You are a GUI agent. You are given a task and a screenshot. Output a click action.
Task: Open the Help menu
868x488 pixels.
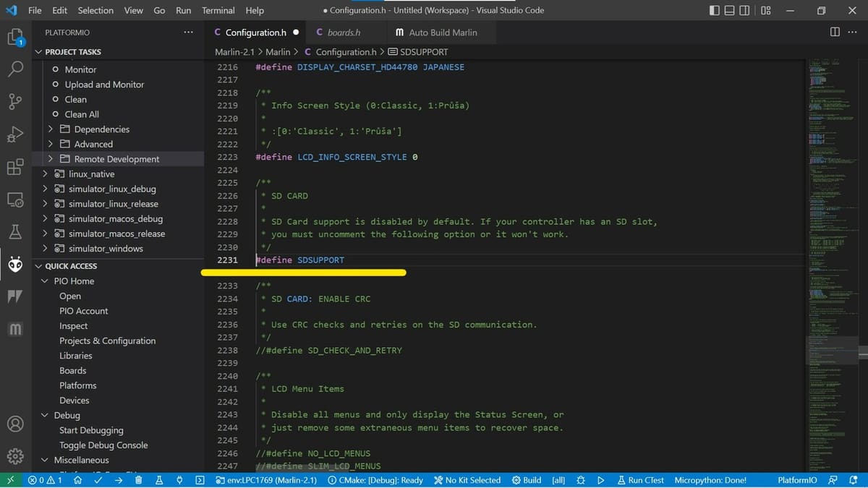[x=255, y=11]
